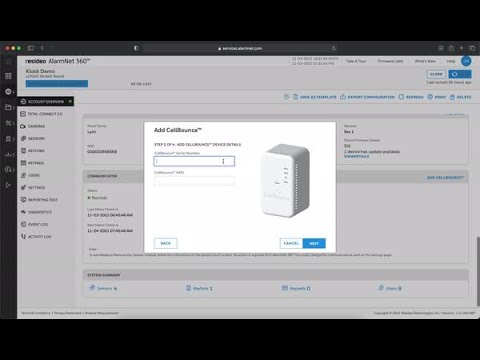The image size is (480, 360).
Task: Toggle the hamburger menu in left rail
Action: coord(8,62)
